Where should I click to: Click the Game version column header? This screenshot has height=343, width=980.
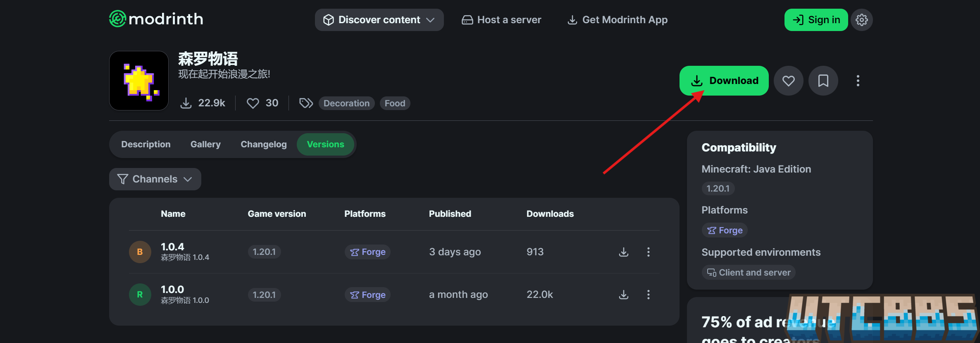(x=277, y=214)
